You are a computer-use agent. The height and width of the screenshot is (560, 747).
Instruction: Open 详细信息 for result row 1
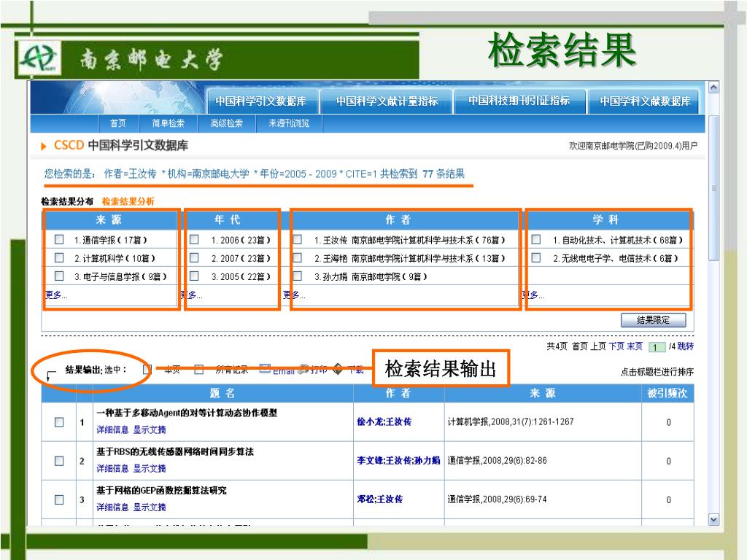pyautogui.click(x=112, y=429)
